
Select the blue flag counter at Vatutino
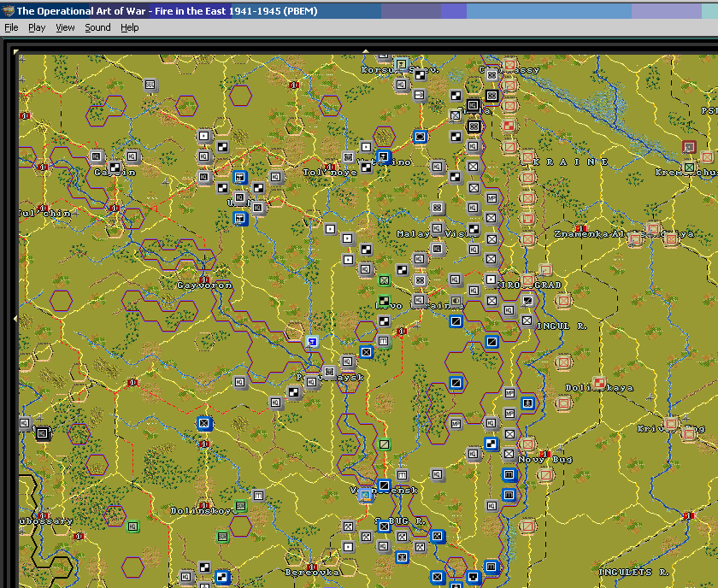pyautogui.click(x=384, y=157)
